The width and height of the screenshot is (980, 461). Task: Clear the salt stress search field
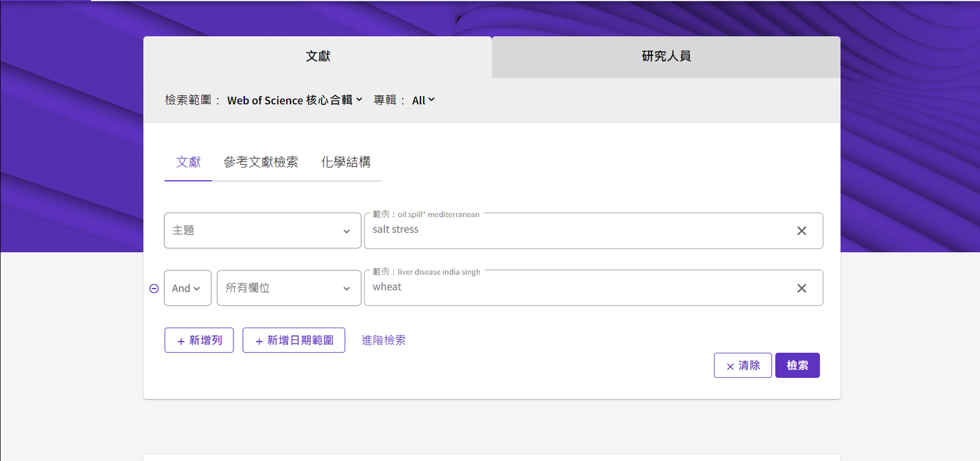click(x=801, y=230)
